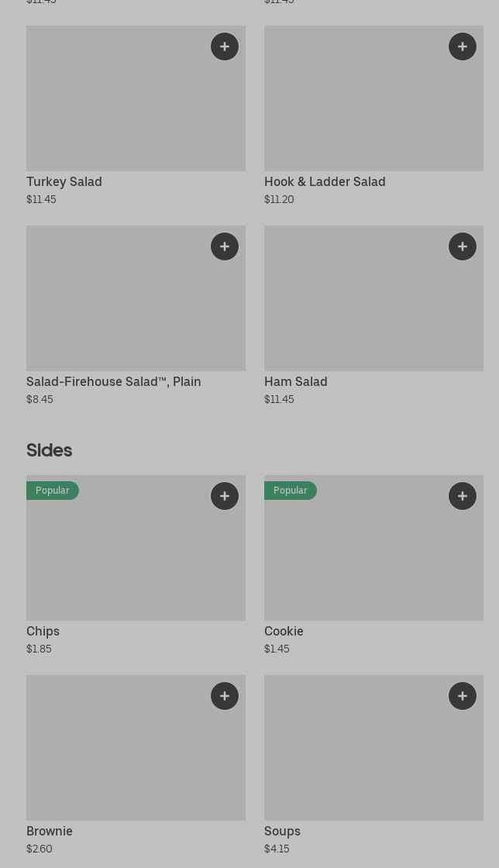Click the Popular tag on Cookie
This screenshot has width=499, height=868.
(291, 491)
